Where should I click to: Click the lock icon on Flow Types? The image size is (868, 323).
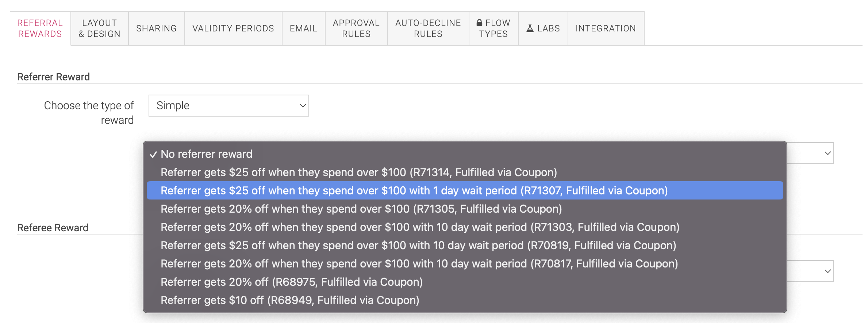point(480,23)
